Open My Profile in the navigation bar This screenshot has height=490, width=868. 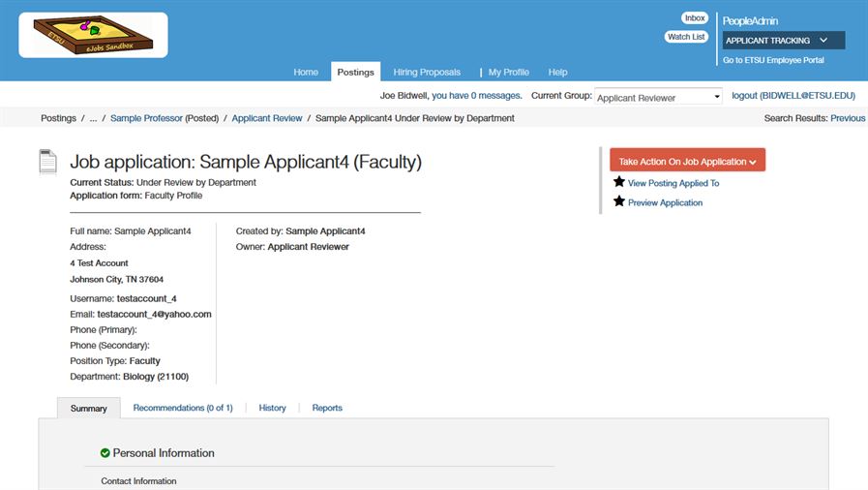coord(508,73)
